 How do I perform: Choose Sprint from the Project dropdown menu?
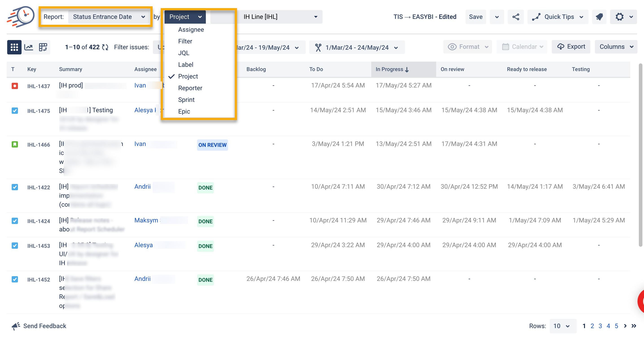(x=186, y=100)
